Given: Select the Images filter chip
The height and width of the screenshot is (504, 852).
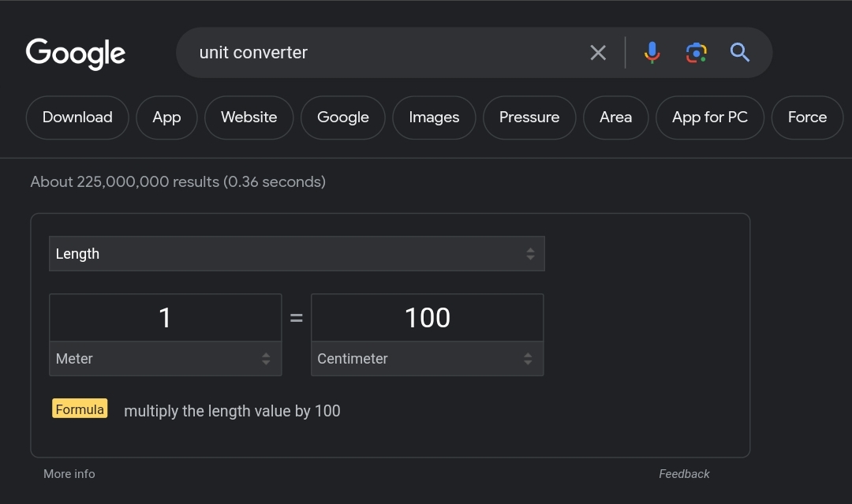Looking at the screenshot, I should tap(434, 118).
